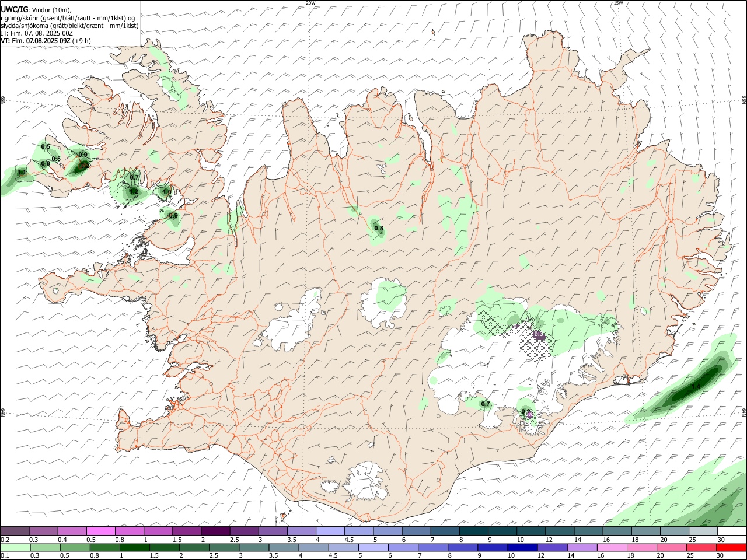Click the 15W longitude label

(x=617, y=3)
